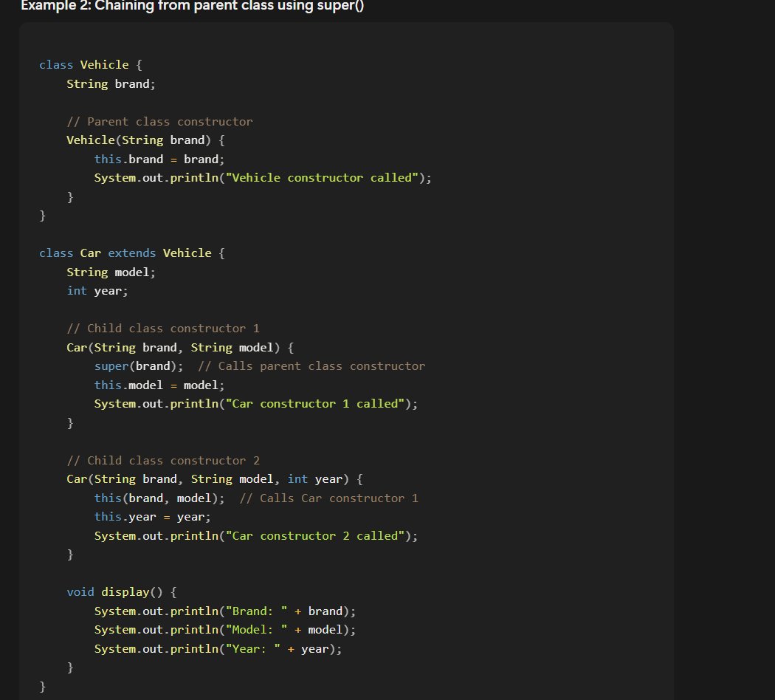Click the line "class Vehicle {"
The height and width of the screenshot is (700, 775).
click(91, 65)
